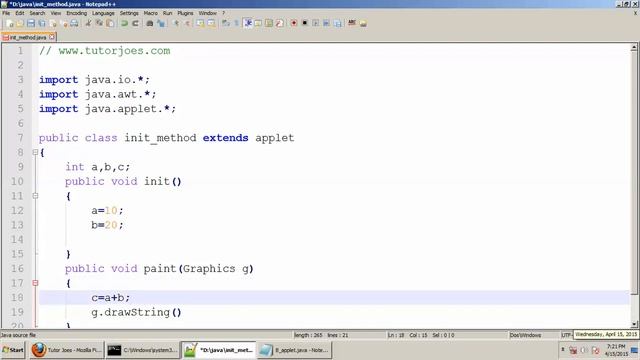
Task: Open the Language menu
Action: click(x=103, y=13)
